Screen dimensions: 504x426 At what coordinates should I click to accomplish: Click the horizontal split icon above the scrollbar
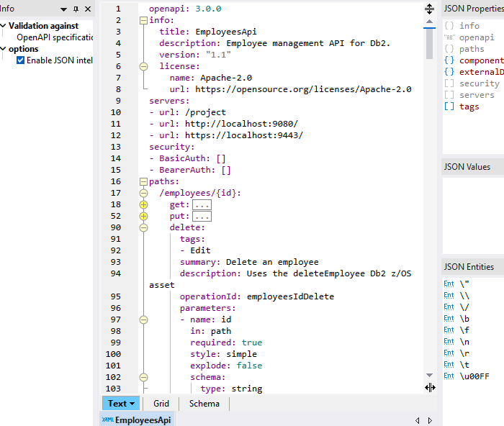430,9
